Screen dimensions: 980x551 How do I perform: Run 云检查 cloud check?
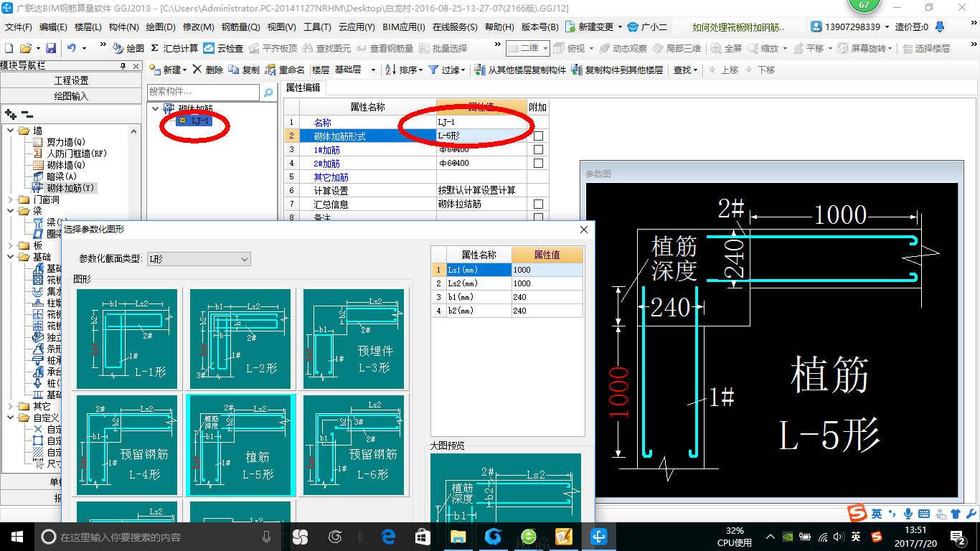223,48
